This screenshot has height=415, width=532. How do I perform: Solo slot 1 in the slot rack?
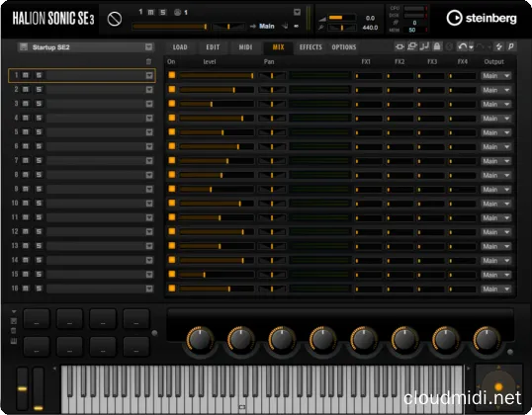coord(39,75)
